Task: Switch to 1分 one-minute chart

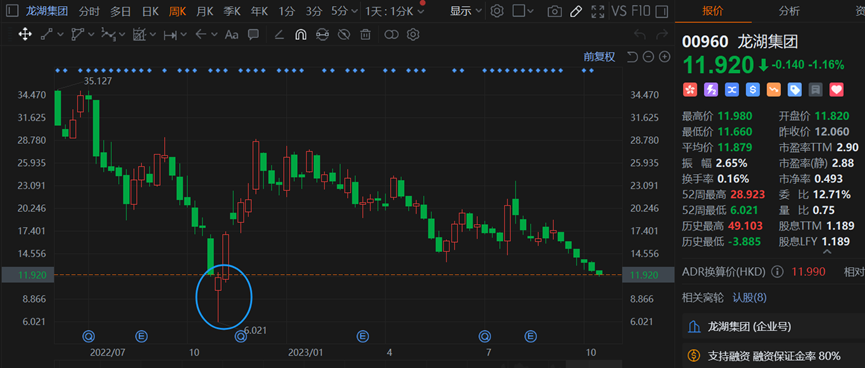Action: tap(286, 10)
